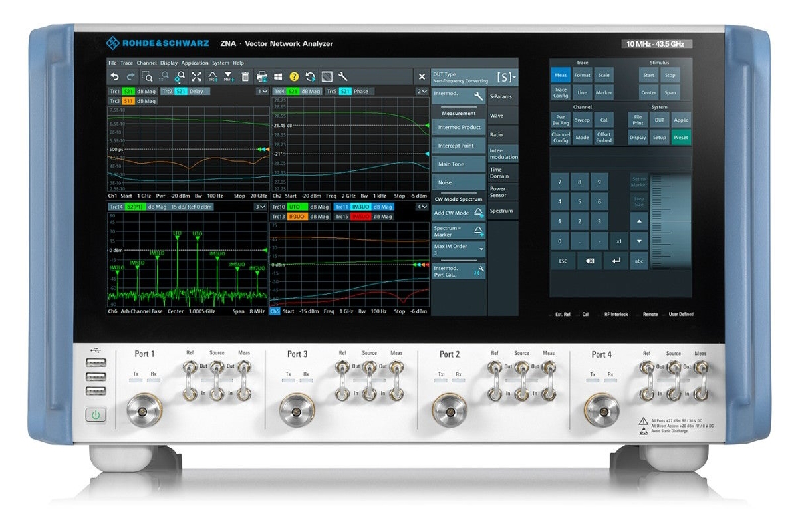Click Spectrum = Marker button
Image resolution: width=798 pixels, height=532 pixels.
click(x=459, y=231)
